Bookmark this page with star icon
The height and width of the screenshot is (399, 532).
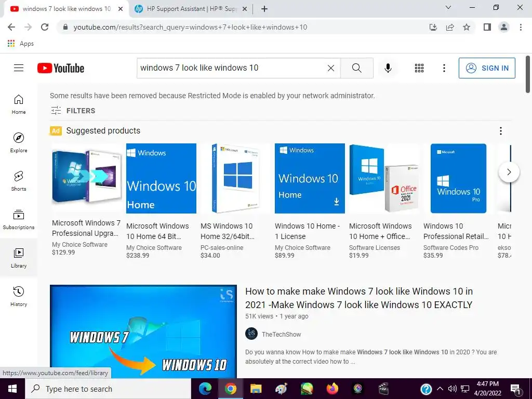[x=467, y=27]
